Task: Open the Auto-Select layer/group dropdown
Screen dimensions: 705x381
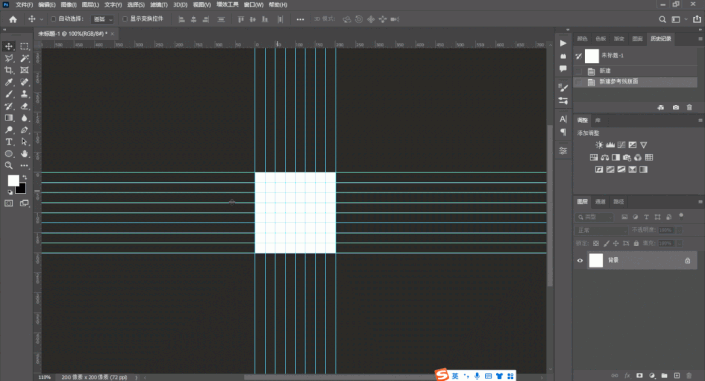Action: point(103,19)
